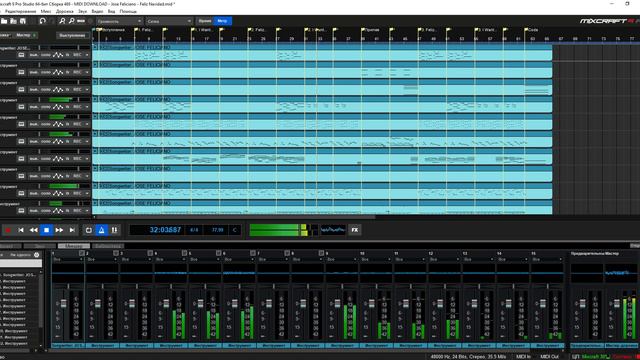This screenshot has height=360, width=640.
Task: Select '1. Songwriter: JOS...' in mixer track list
Action: click(x=19, y=275)
